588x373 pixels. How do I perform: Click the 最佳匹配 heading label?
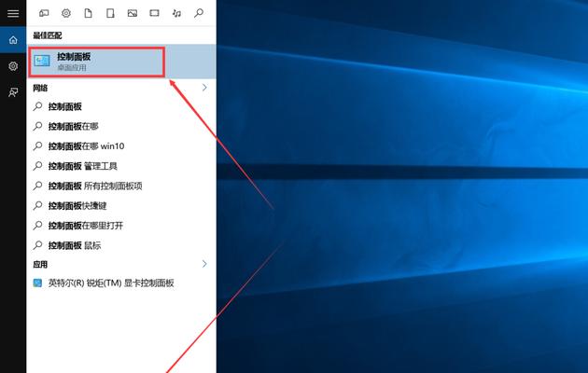click(x=48, y=35)
